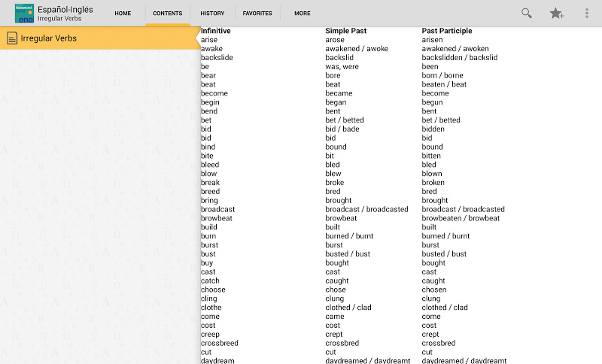Select the infinitive 'become'
Screen dimensions: 602x364
[214, 93]
